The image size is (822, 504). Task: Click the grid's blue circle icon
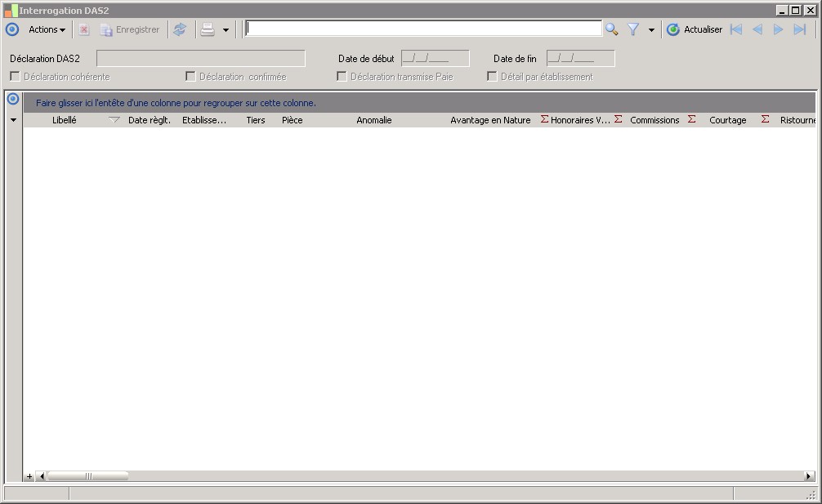[13, 99]
